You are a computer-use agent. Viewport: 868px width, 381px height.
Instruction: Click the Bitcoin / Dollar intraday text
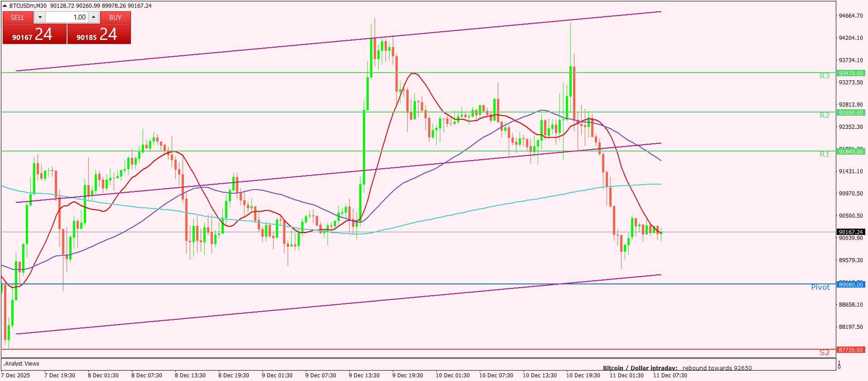640,368
